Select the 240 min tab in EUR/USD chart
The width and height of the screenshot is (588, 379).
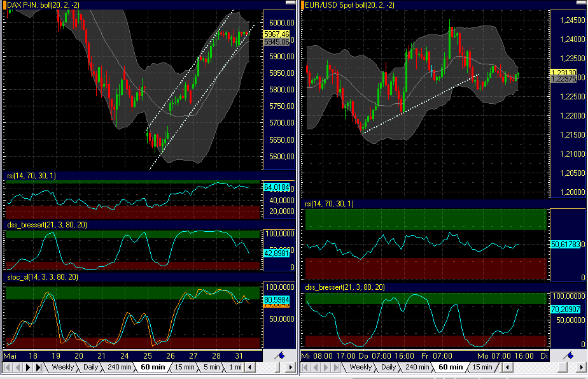point(417,367)
